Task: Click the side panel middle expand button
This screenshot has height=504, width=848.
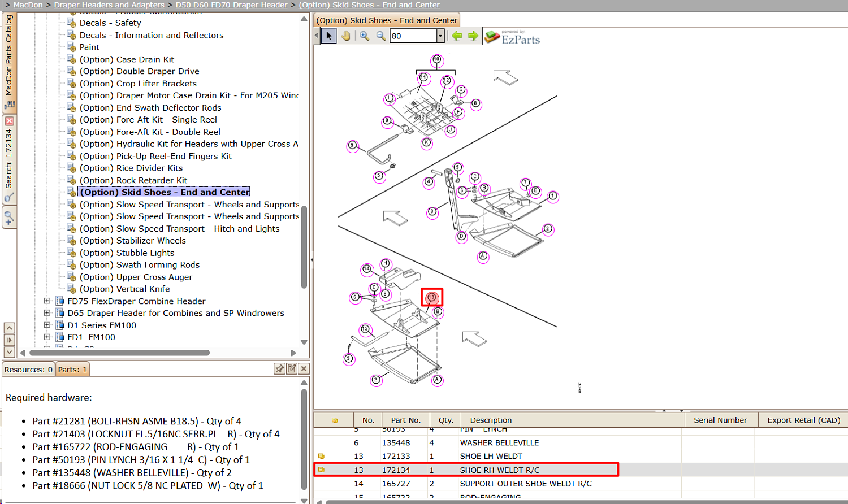Action: [x=9, y=340]
